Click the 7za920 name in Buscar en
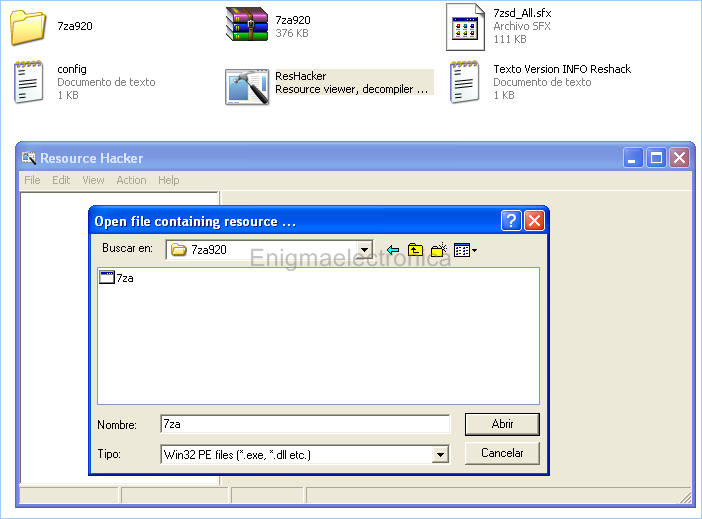 pos(209,250)
